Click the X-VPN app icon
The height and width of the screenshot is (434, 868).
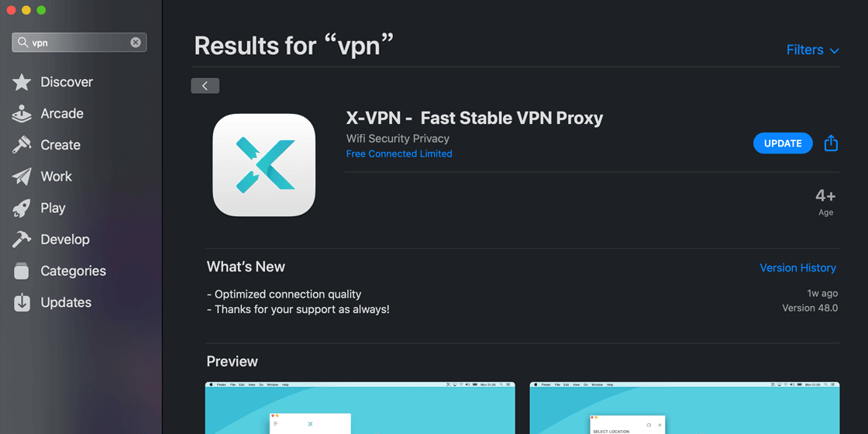[264, 165]
